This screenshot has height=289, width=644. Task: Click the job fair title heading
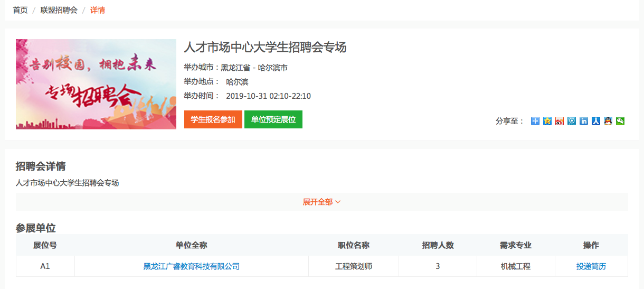click(264, 47)
